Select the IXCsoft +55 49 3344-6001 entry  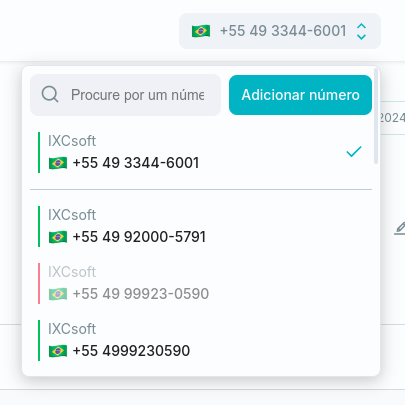coord(201,152)
